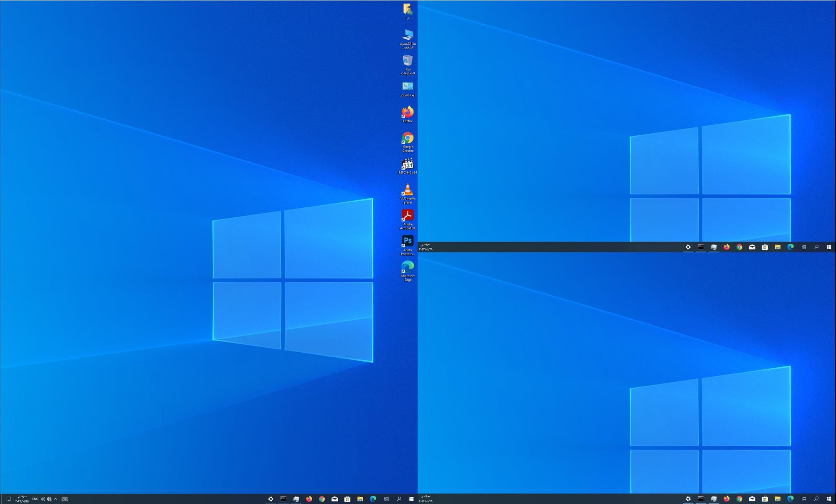Expand hidden tray icons with the chevron
This screenshot has width=836, height=504.
tap(56, 499)
